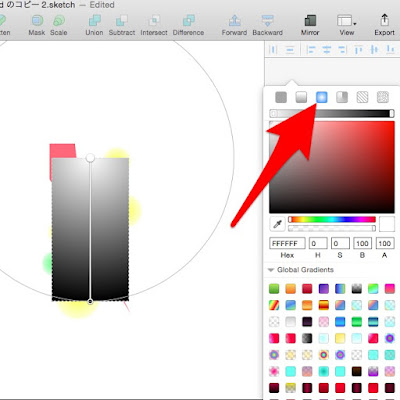Choose the linear gradient fill type
Viewport: 400px width, 400px height.
pos(301,97)
